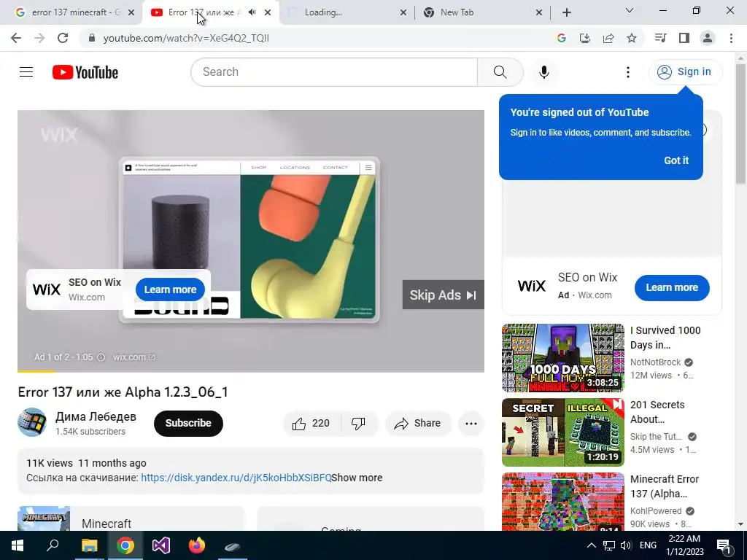Open the Дима Лебедев channel avatar
The height and width of the screenshot is (560, 747).
coord(32,422)
